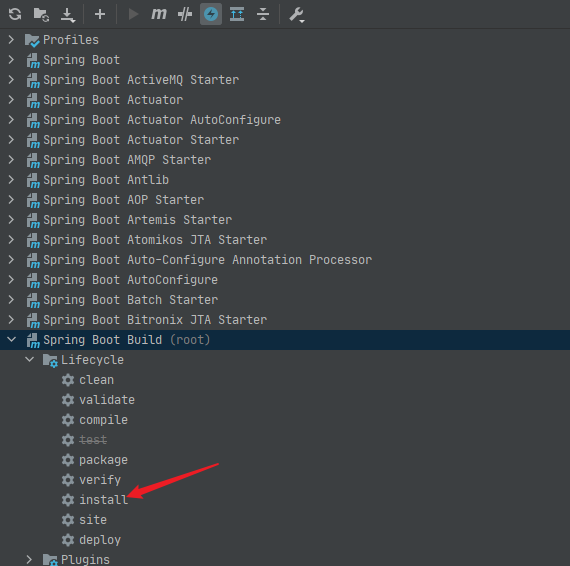The width and height of the screenshot is (570, 566).
Task: Select the deploy lifecycle goal
Action: [x=100, y=540]
